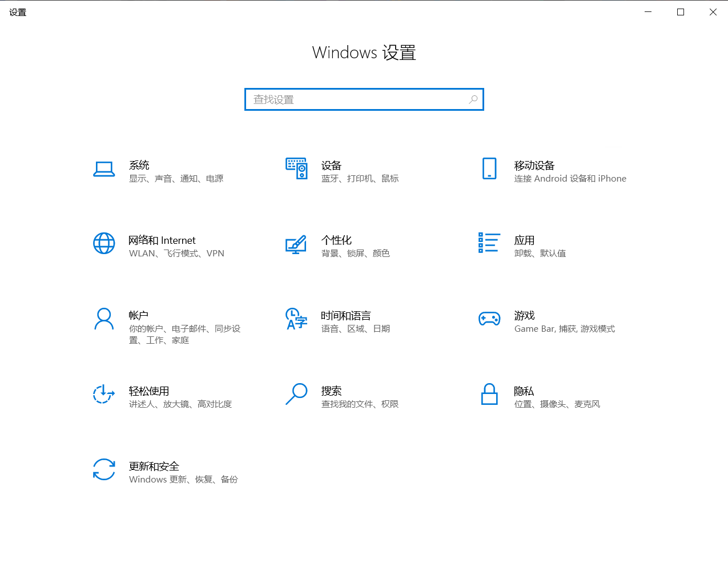
Task: Click the text 连接 Android 设备和 iPhone
Action: click(570, 179)
